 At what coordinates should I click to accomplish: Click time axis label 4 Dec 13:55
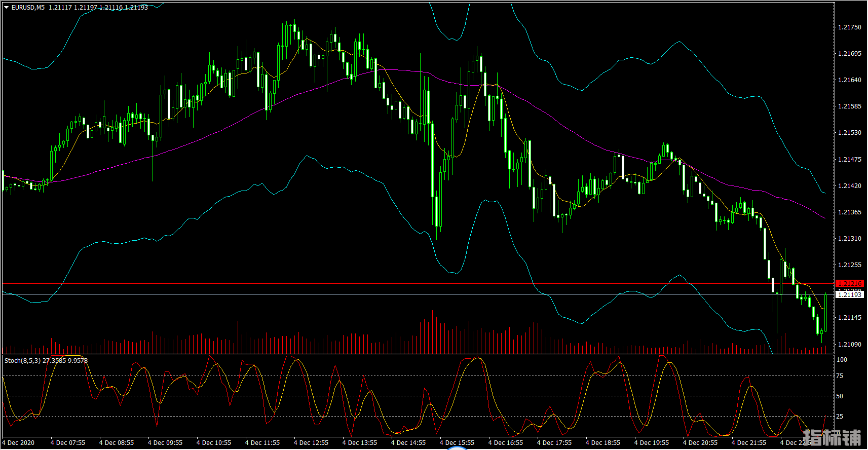point(360,443)
